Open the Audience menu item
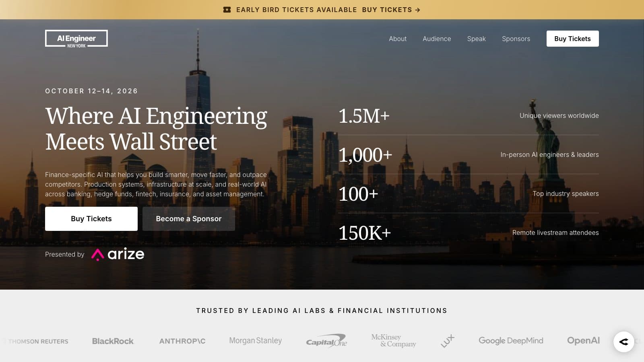The width and height of the screenshot is (644, 362). [437, 39]
